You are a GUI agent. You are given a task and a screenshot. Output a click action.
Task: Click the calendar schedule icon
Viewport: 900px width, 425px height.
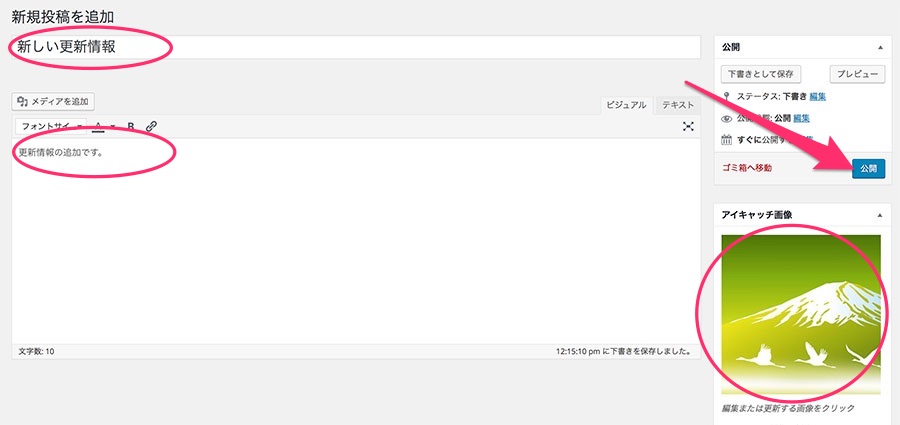point(726,140)
